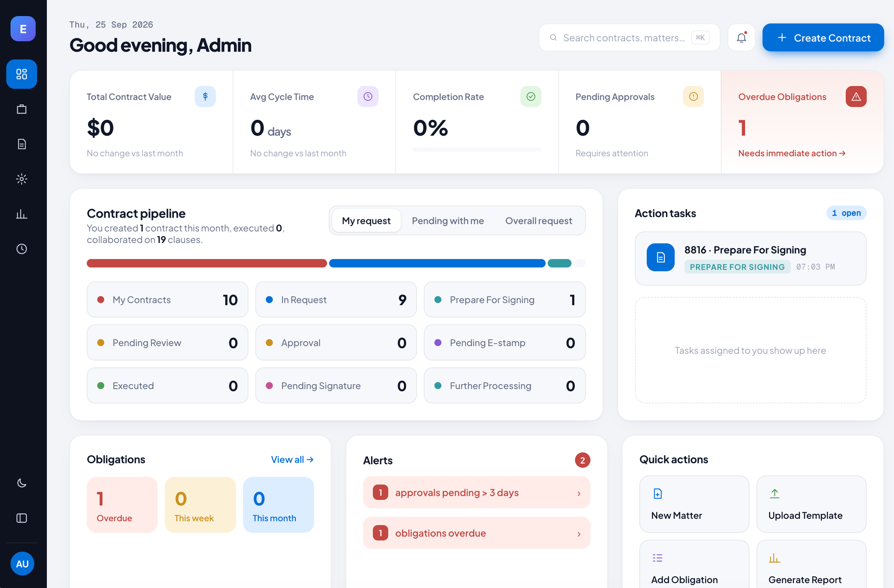Image resolution: width=894 pixels, height=588 pixels.
Task: Open the briefcase matters icon in sidebar
Action: point(21,109)
